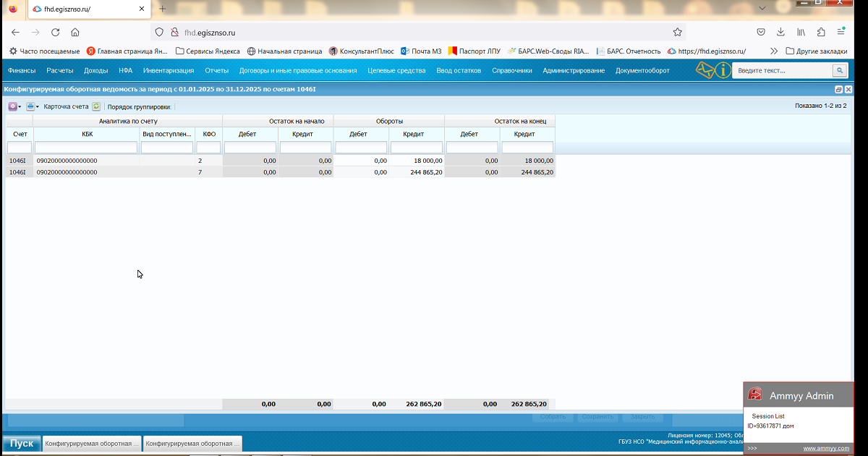Close the report panel with X icon

[x=848, y=89]
